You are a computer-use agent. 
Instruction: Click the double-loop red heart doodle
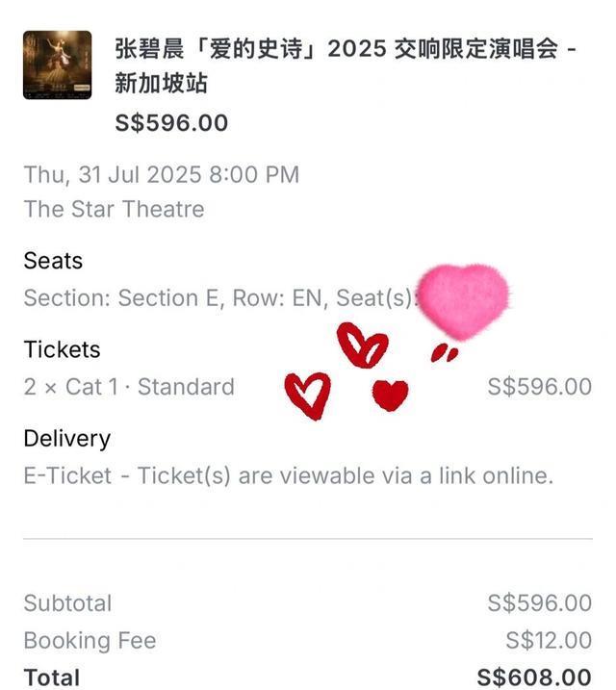click(363, 345)
